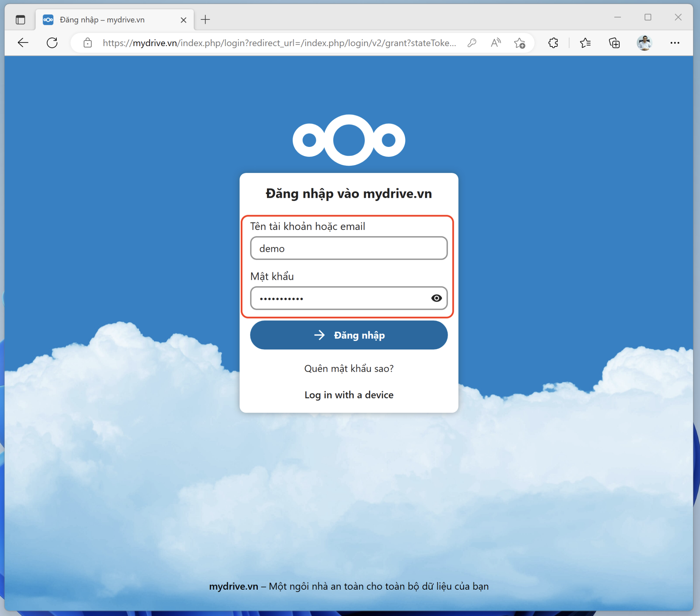Click Log in with a device
Image resolution: width=700 pixels, height=616 pixels.
point(349,395)
